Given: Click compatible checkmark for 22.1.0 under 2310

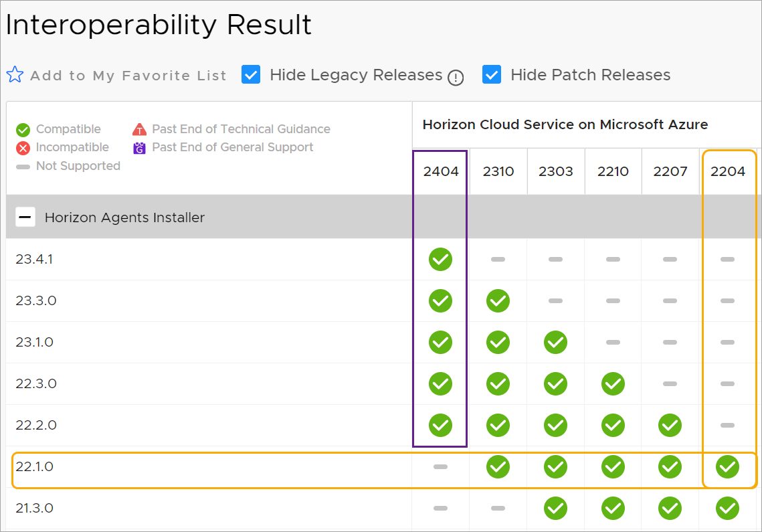Looking at the screenshot, I should (x=498, y=467).
